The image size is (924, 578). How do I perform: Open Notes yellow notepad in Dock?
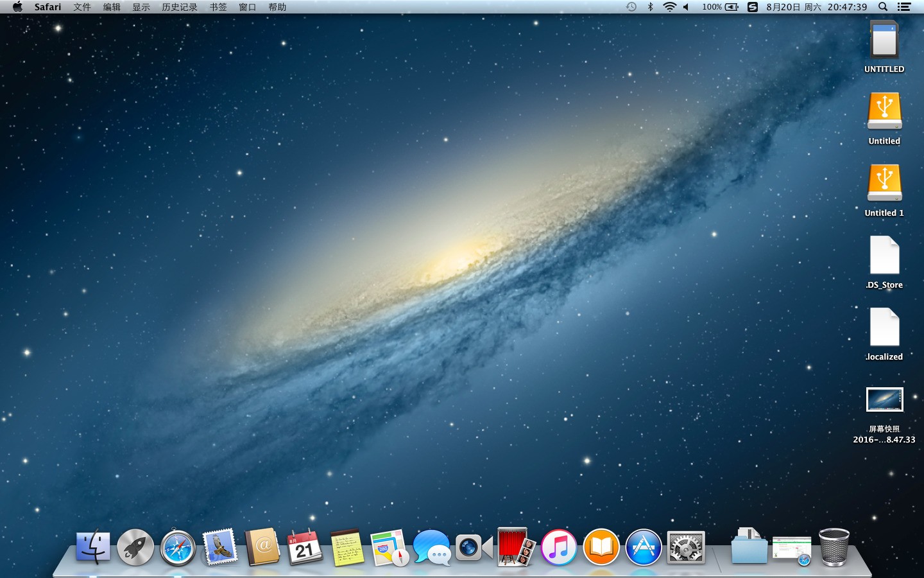click(x=347, y=547)
